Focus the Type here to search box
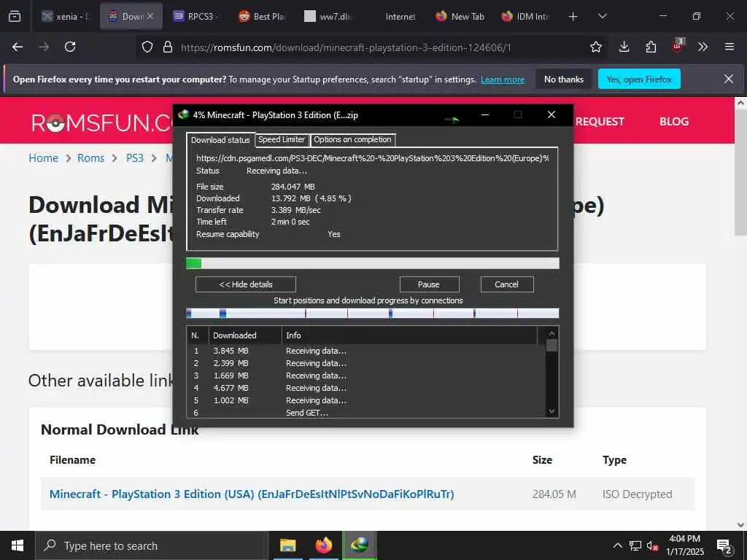 152,545
